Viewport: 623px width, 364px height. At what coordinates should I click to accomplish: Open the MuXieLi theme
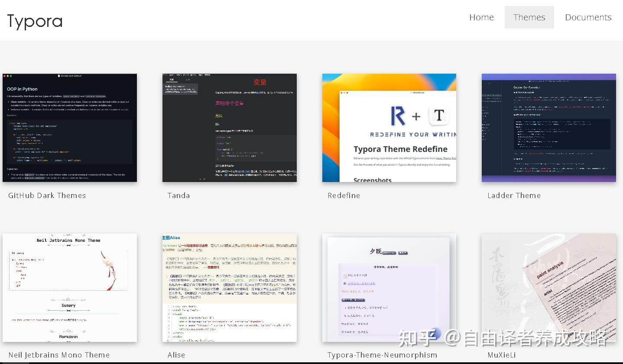click(502, 355)
